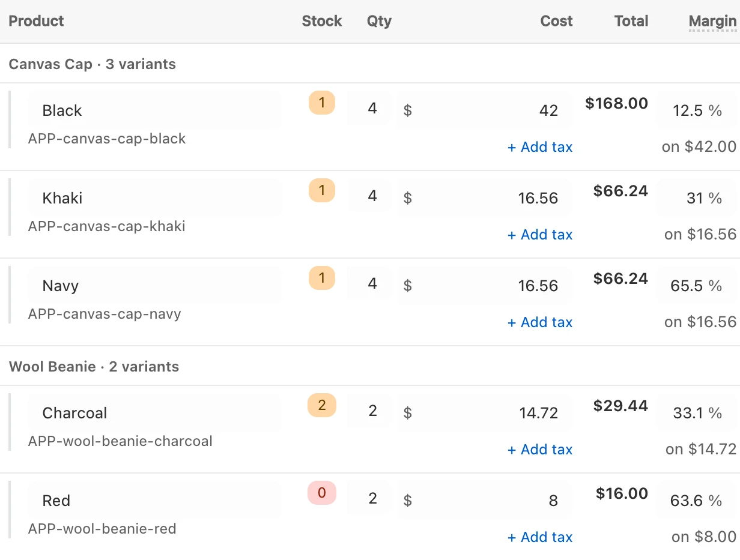This screenshot has height=560, width=740.
Task: Edit the 33.1 % margin field
Action: (696, 413)
